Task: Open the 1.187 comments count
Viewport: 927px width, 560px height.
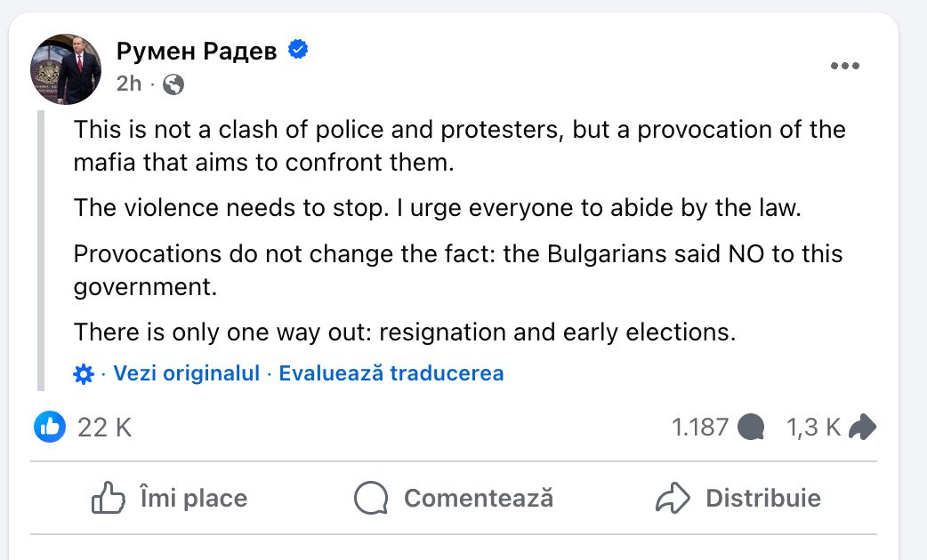Action: (x=700, y=428)
